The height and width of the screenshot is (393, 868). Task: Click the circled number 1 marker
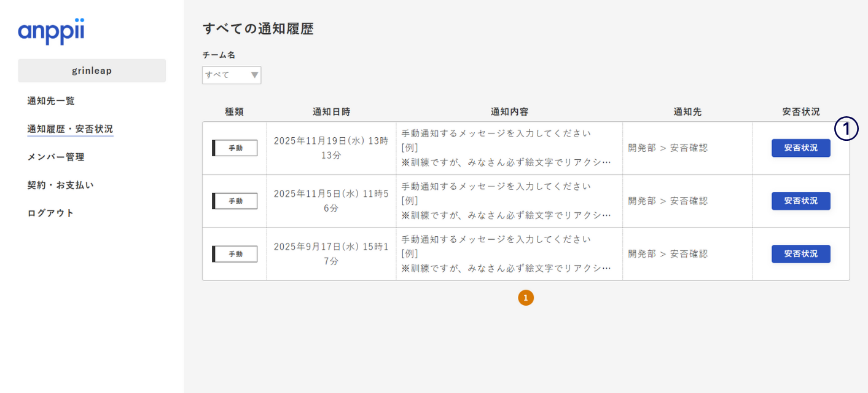(846, 129)
